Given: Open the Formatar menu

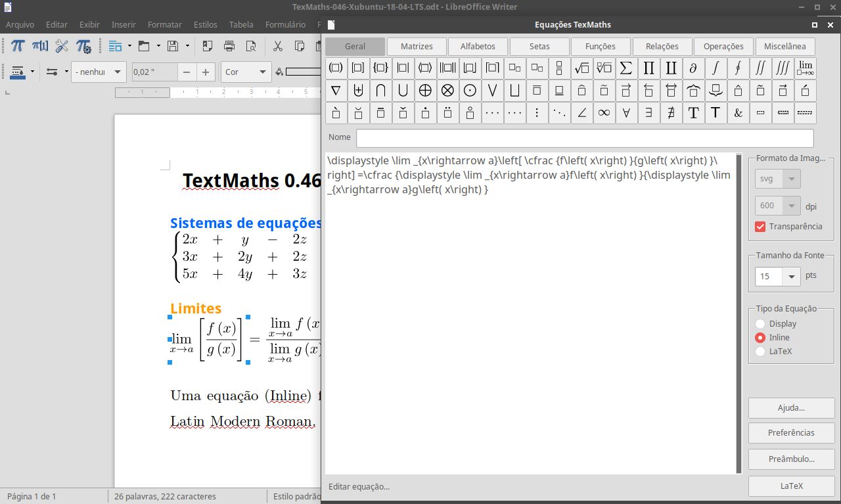Looking at the screenshot, I should 165,24.
